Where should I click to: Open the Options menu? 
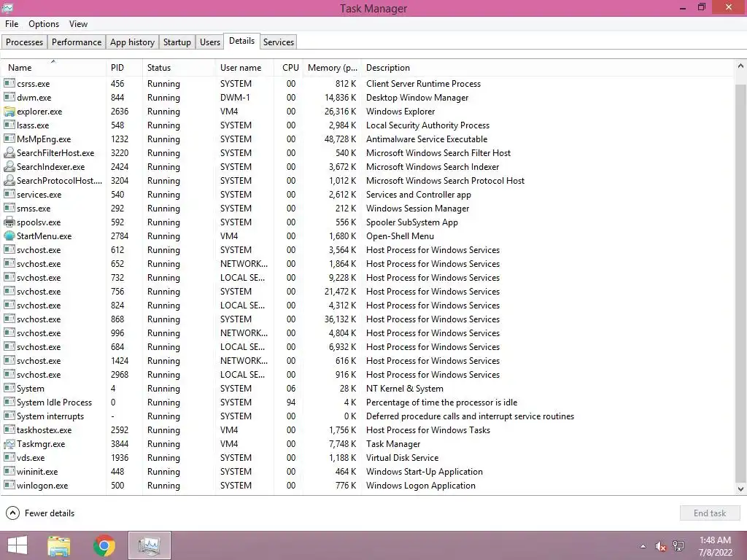pos(44,24)
